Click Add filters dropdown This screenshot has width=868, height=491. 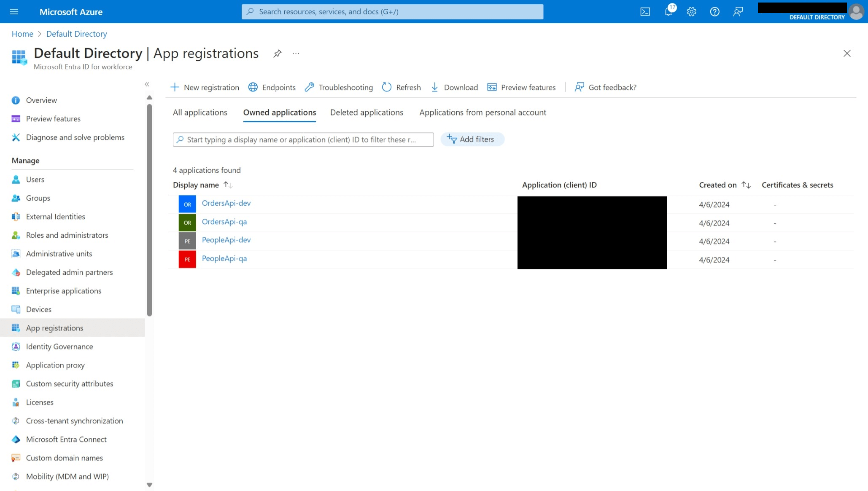[471, 138]
